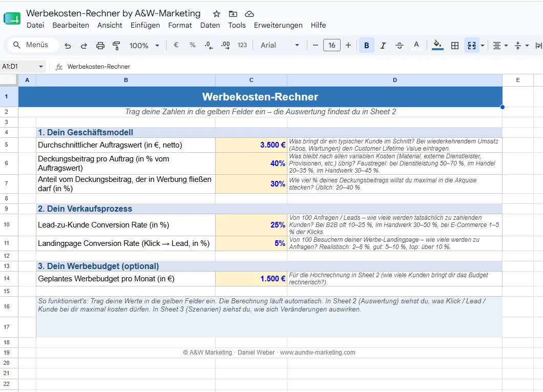
Task: Star this Werbekosten-Rechner document
Action: click(x=217, y=14)
